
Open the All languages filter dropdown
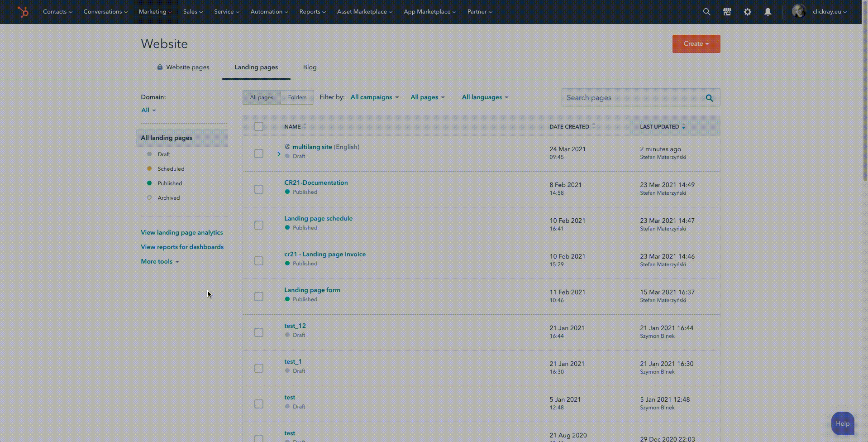(x=485, y=97)
